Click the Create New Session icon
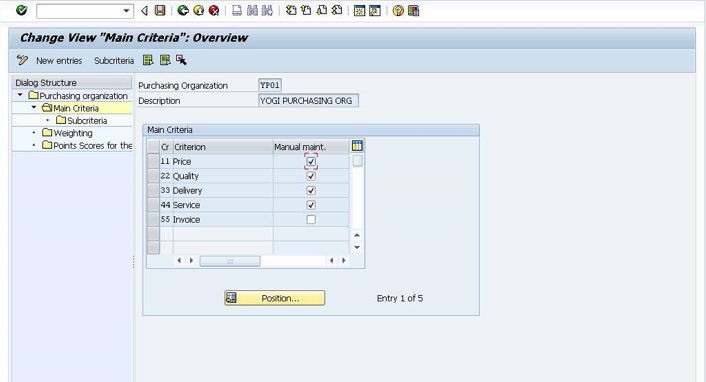This screenshot has height=382, width=706. pos(359,10)
